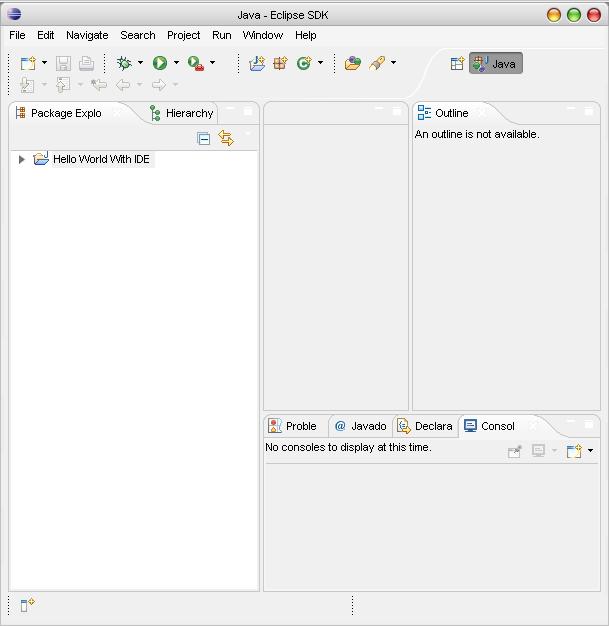Viewport: 609px width, 626px height.
Task: Click the Open Type icon
Action: click(x=353, y=63)
